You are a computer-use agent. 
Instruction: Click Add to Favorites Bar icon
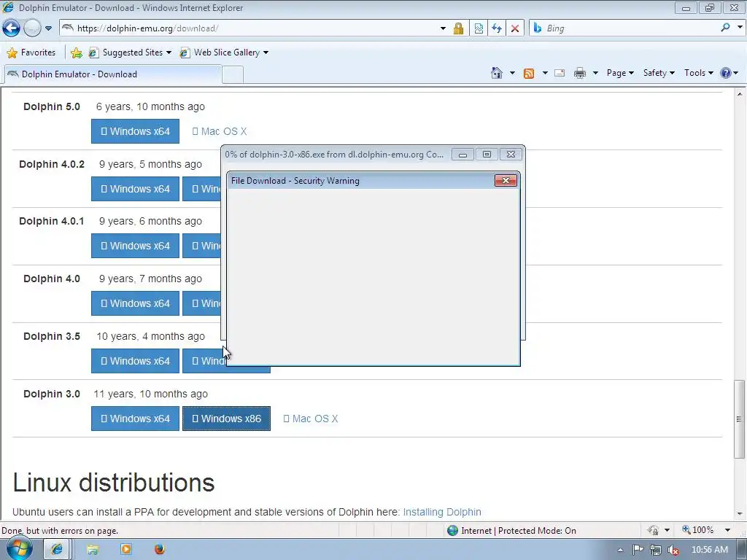(76, 52)
